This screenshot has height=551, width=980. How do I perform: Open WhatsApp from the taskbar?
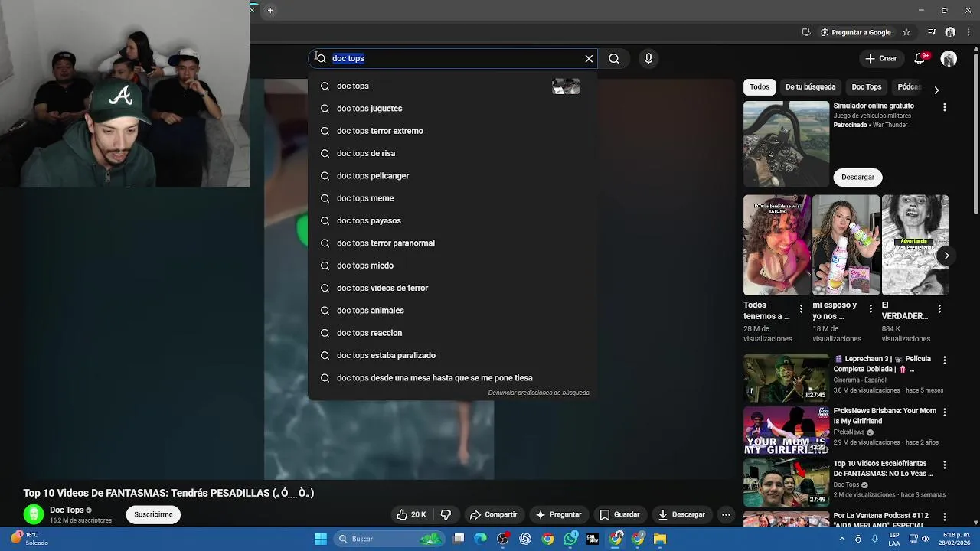pos(570,539)
